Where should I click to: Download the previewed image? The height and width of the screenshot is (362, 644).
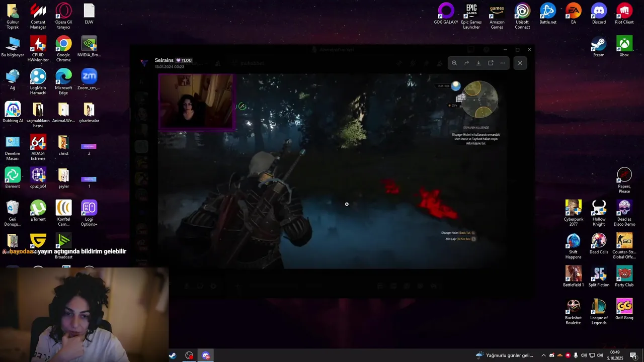(478, 63)
